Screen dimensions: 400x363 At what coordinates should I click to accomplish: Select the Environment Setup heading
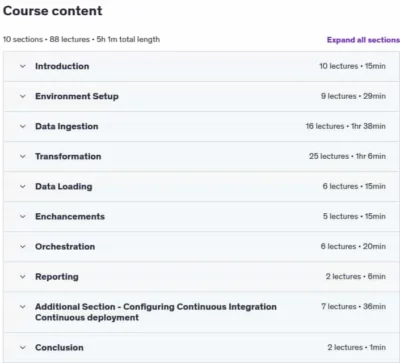[x=77, y=96]
